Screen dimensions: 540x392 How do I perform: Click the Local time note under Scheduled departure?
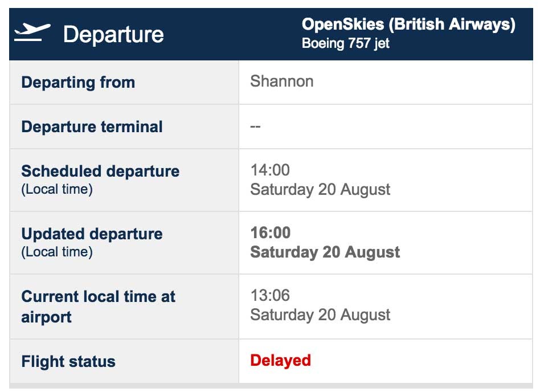tap(57, 190)
